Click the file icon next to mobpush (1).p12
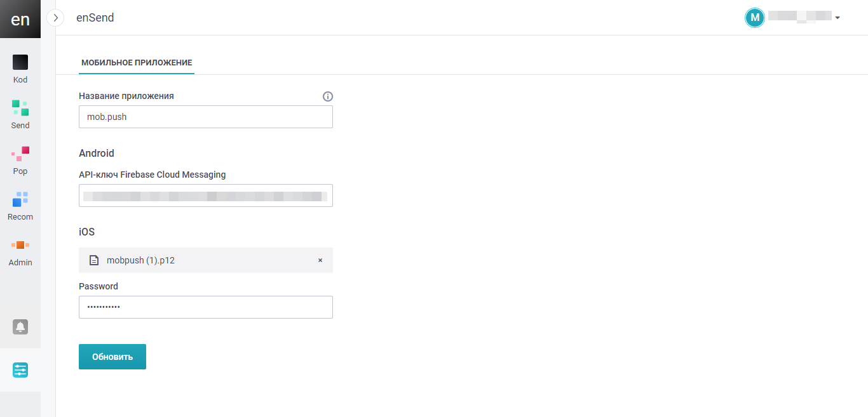Screen dimensions: 868x417 (94, 260)
